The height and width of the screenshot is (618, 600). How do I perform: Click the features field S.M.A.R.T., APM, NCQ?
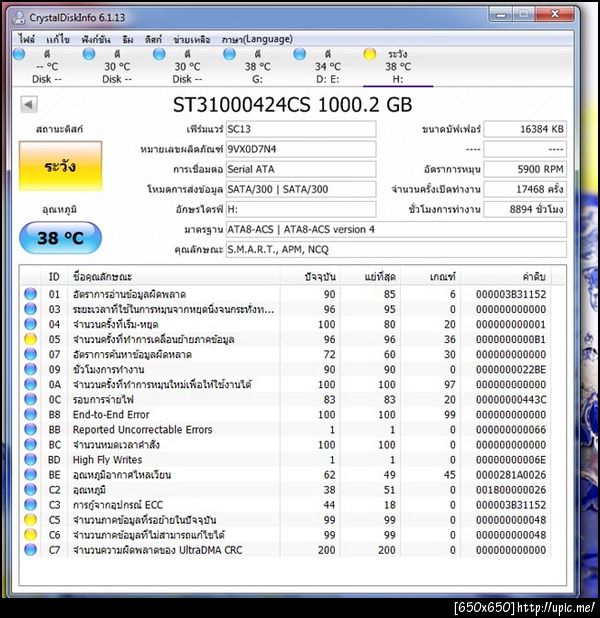tap(396, 249)
